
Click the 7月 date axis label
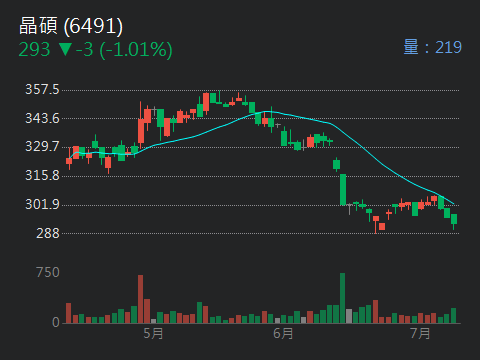[420, 333]
